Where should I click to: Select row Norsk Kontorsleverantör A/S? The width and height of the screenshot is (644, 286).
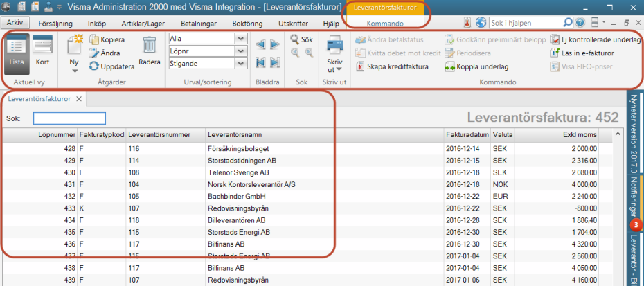[x=307, y=184]
